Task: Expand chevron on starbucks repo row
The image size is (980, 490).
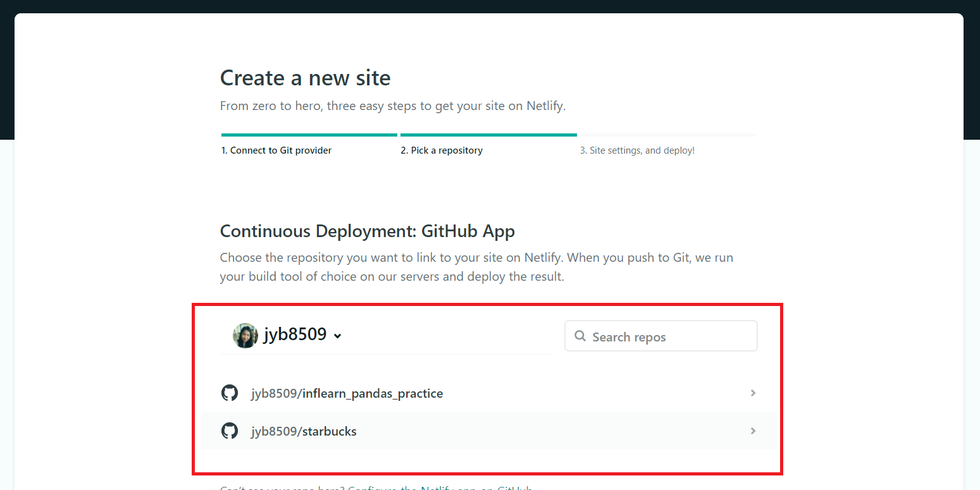Action: (x=753, y=431)
